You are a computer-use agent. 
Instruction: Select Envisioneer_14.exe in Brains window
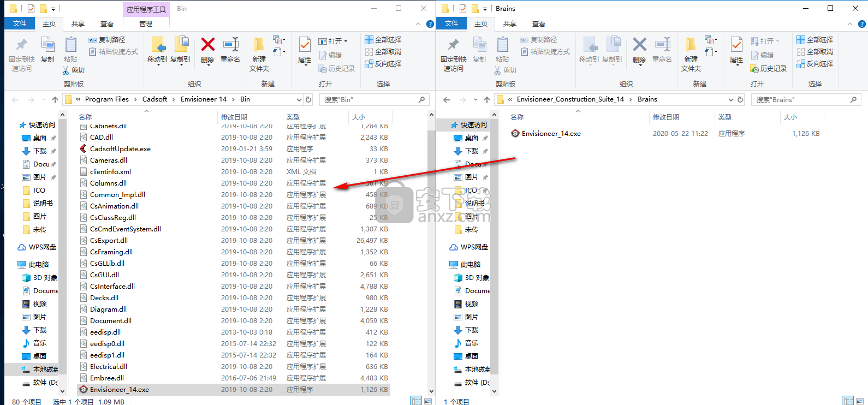(551, 133)
